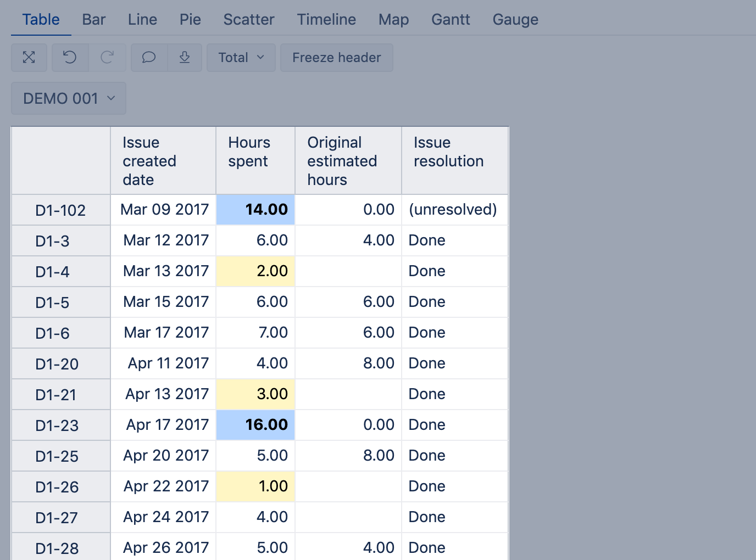Open the Gauge tab
756x560 pixels.
tap(515, 20)
